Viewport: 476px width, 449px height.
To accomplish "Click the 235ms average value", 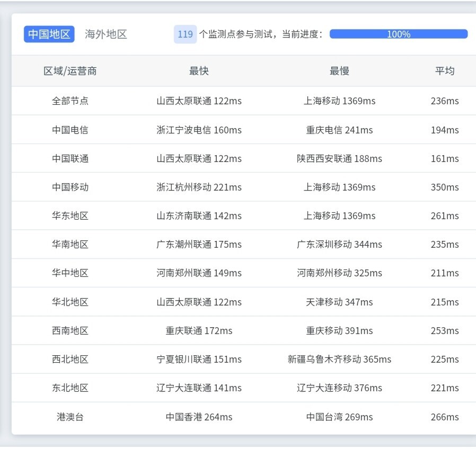I will point(445,245).
